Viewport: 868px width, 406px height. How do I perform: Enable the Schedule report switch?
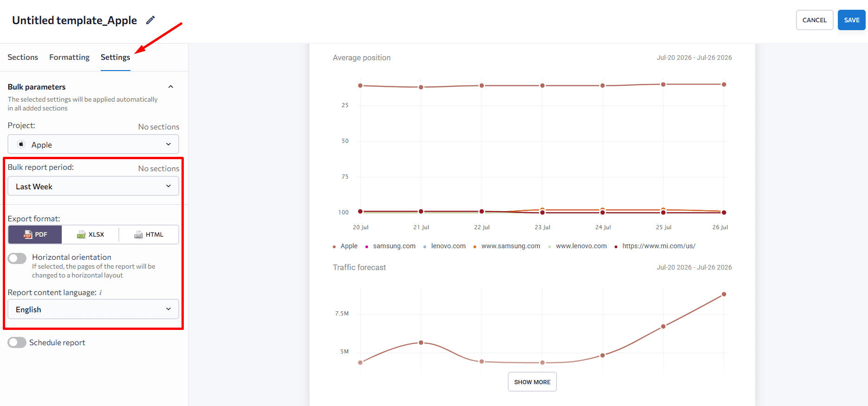coord(17,342)
